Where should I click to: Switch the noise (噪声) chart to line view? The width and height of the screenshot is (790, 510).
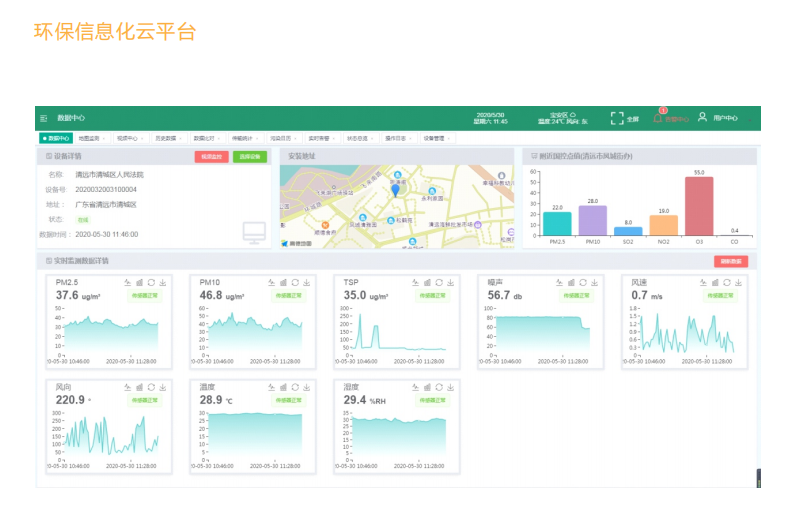click(x=560, y=283)
